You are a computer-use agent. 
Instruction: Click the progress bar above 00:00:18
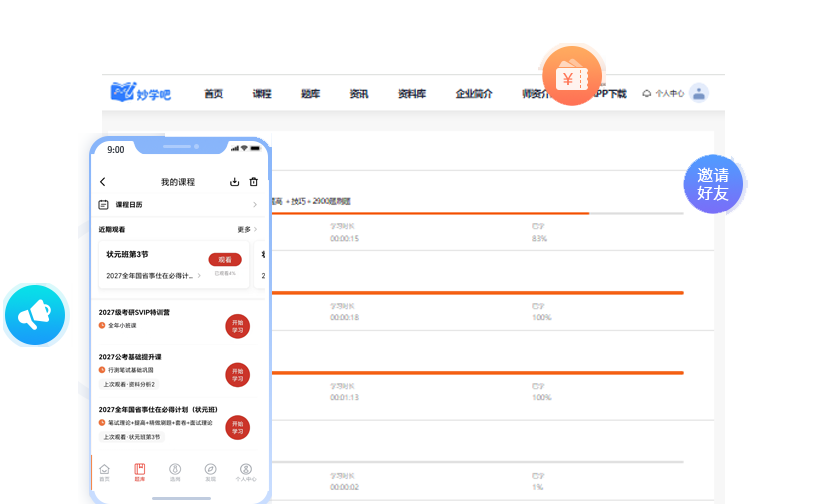pos(478,293)
